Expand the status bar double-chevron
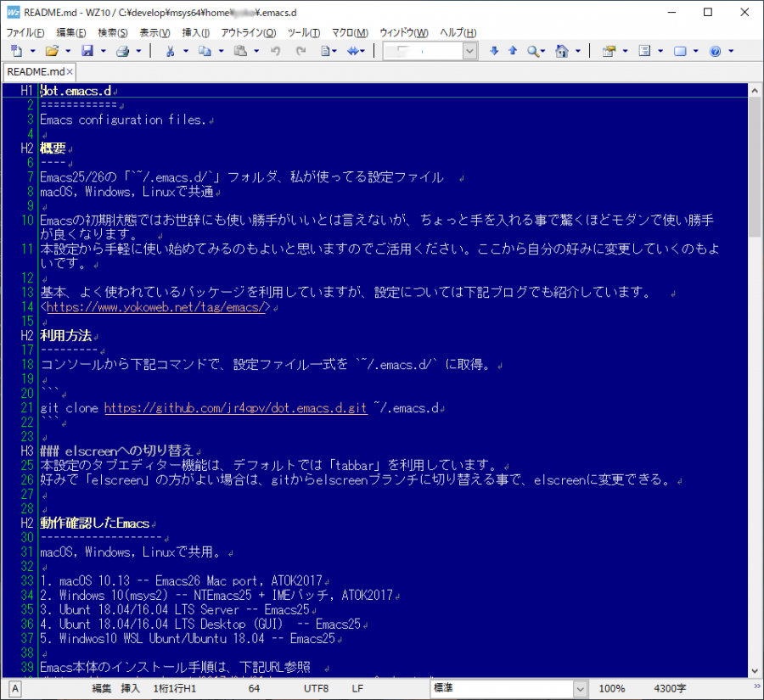This screenshot has height=700, width=764. (x=756, y=686)
